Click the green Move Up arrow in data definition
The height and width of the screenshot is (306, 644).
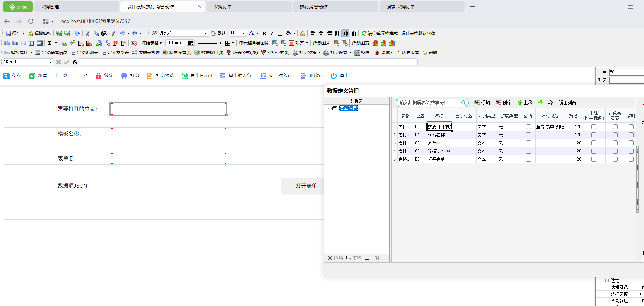coord(520,103)
